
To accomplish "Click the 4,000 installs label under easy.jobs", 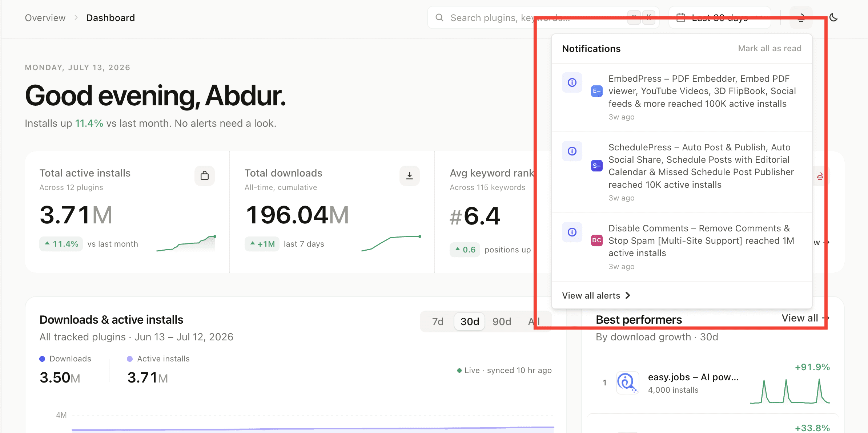I will [x=673, y=390].
